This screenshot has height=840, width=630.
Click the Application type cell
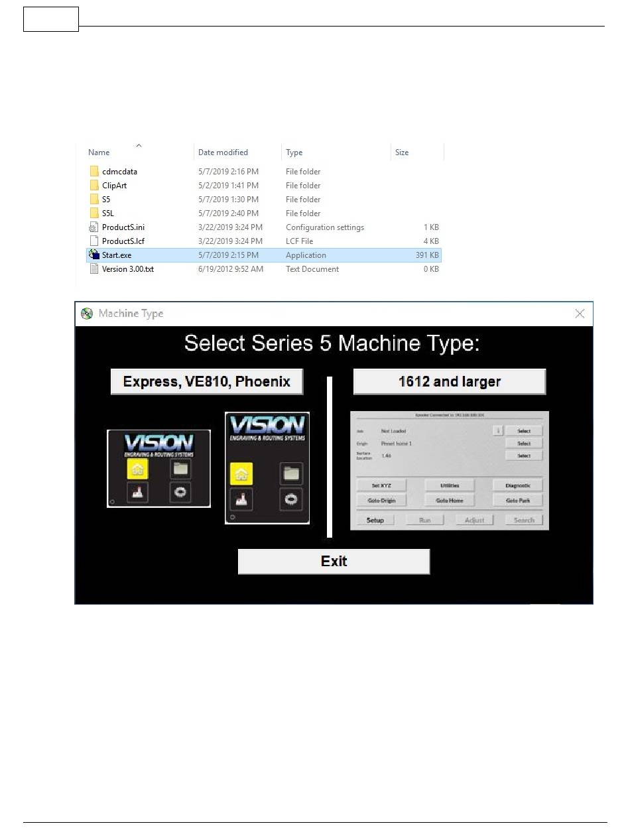pos(306,255)
